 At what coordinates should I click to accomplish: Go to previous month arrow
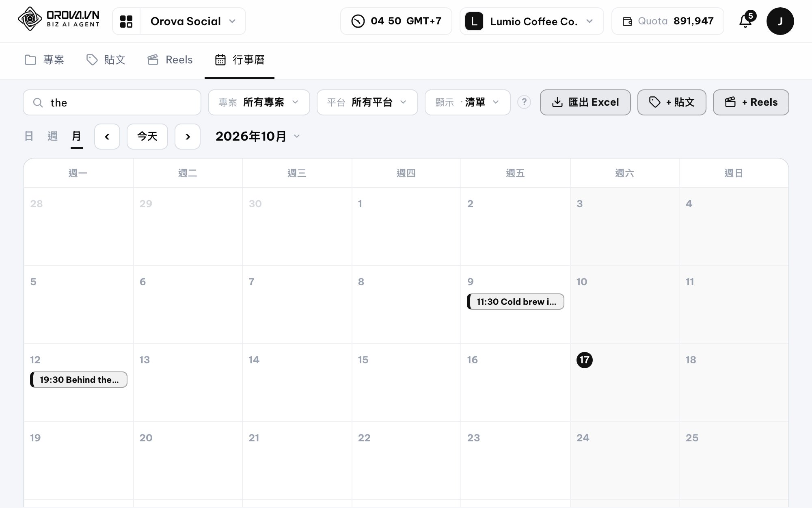pyautogui.click(x=107, y=137)
